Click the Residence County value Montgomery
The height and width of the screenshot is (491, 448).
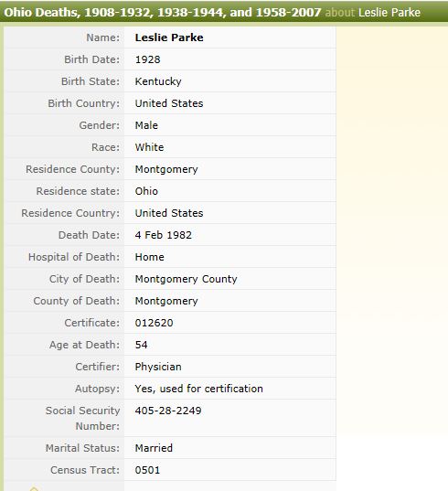coord(166,169)
